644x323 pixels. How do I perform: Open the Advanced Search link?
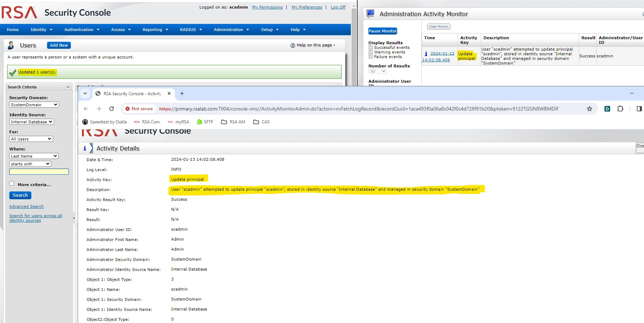coord(26,206)
